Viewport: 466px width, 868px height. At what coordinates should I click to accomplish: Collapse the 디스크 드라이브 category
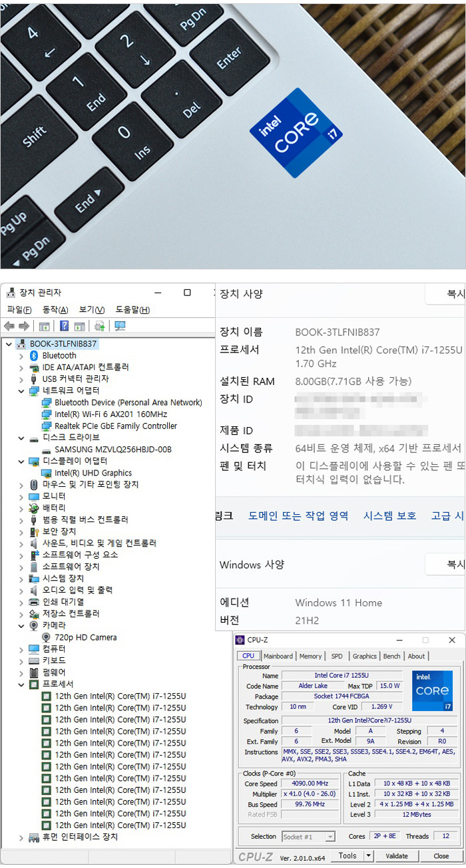pyautogui.click(x=21, y=438)
